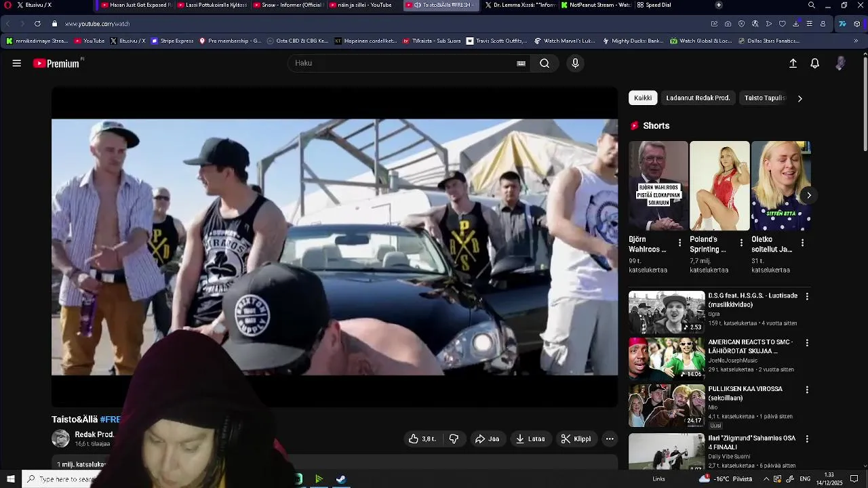This screenshot has width=868, height=488.
Task: Open Steam from the taskbar
Action: pos(341,479)
